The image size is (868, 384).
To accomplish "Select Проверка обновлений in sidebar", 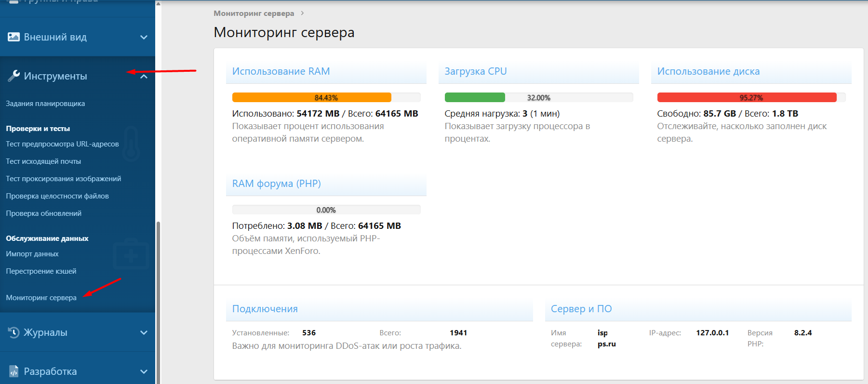I will (x=43, y=213).
